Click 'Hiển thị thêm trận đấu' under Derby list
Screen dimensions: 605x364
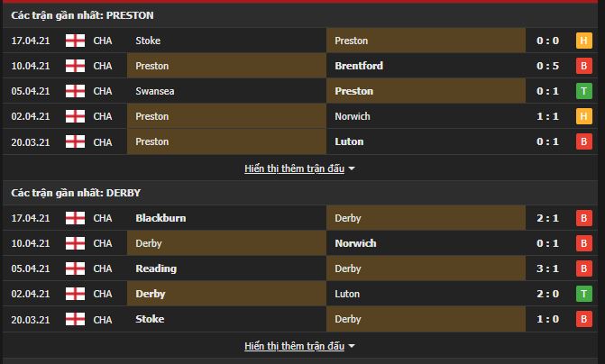[295, 346]
